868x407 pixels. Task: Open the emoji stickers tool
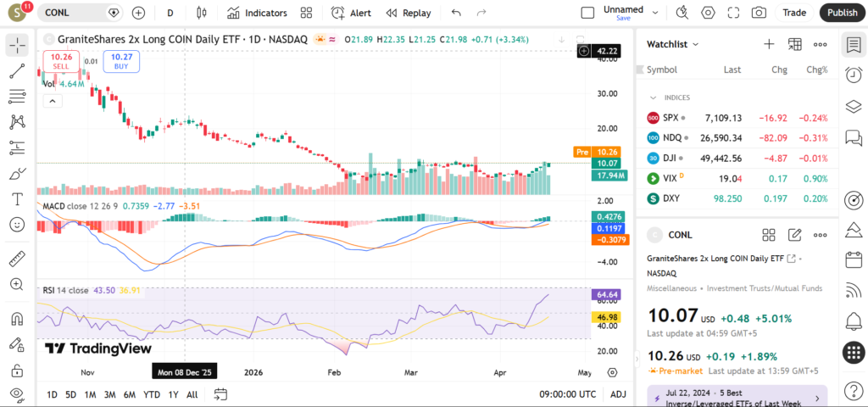(17, 225)
